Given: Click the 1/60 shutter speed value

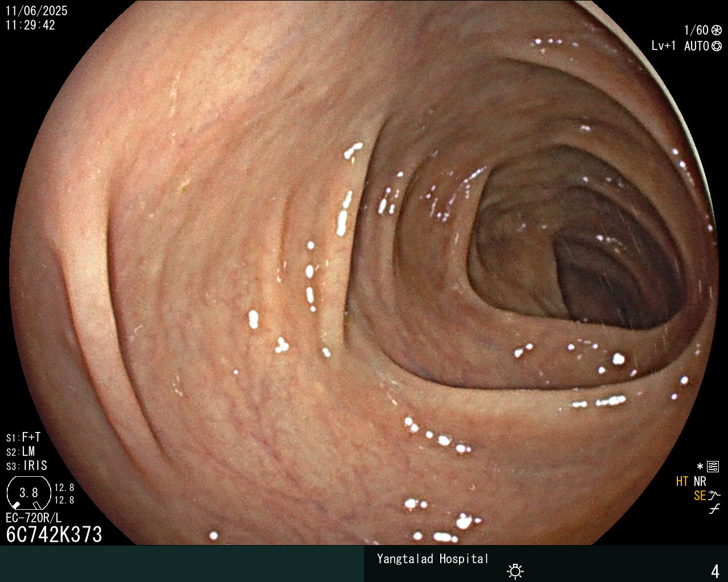Looking at the screenshot, I should pyautogui.click(x=696, y=30).
